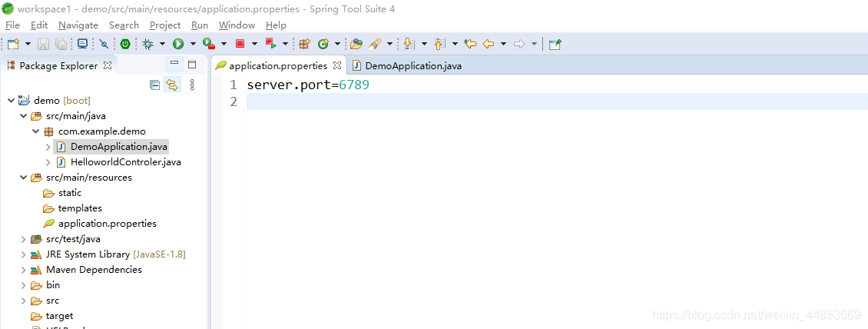Click the Save All icon
This screenshot has width=868, height=329.
point(61,44)
